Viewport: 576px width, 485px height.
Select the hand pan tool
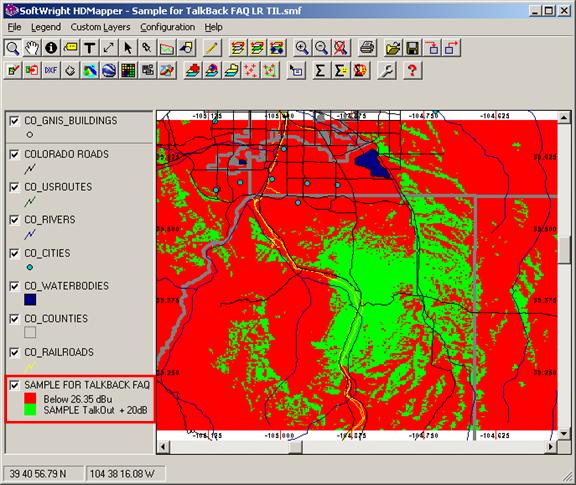pos(32,48)
